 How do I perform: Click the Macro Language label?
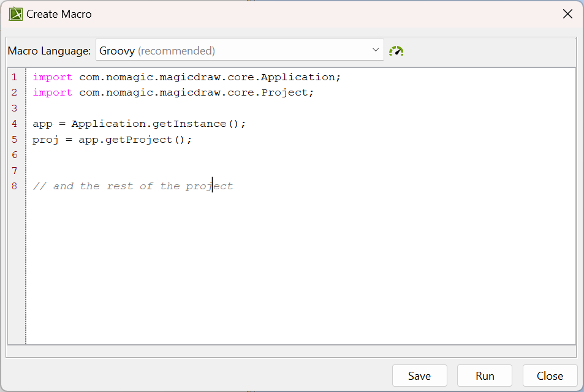pyautogui.click(x=49, y=50)
